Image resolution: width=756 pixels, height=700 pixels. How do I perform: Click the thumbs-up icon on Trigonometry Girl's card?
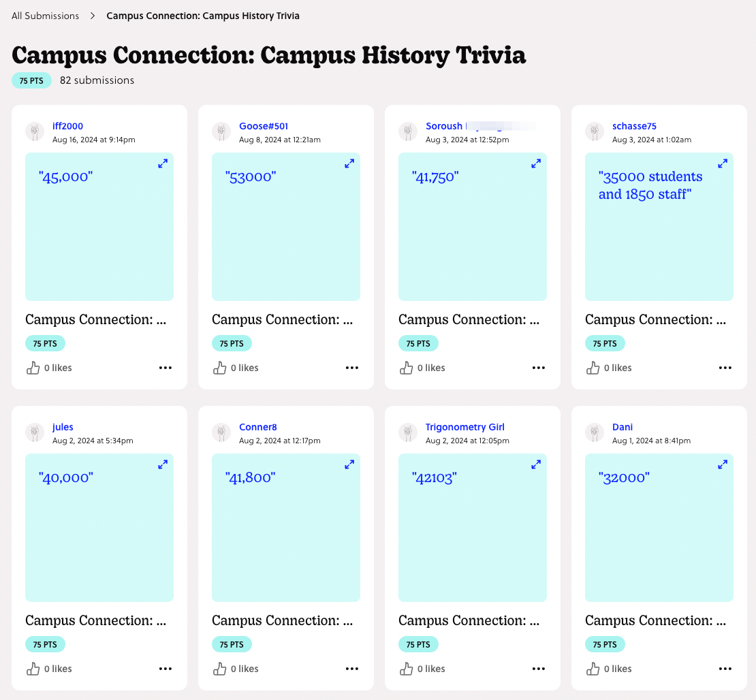[x=406, y=669]
